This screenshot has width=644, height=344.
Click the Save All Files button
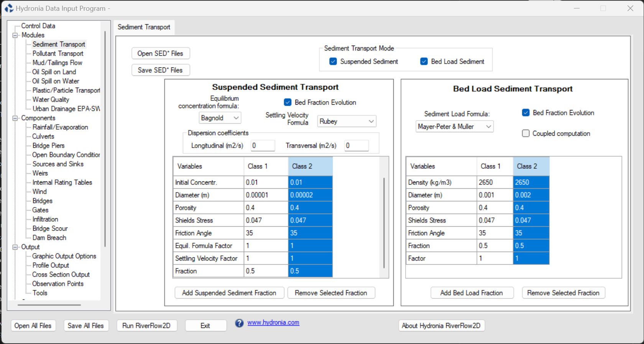click(85, 326)
